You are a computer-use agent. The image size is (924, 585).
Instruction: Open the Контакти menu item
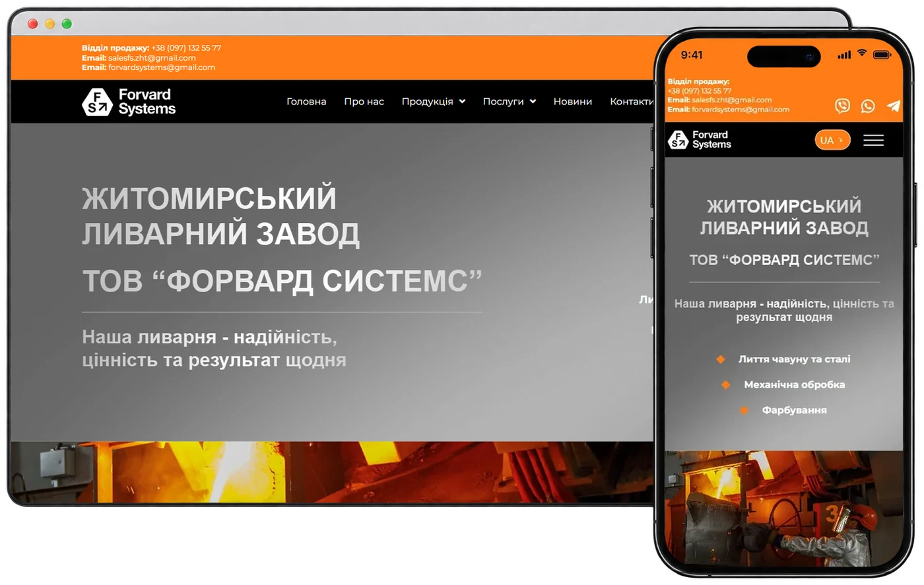click(632, 102)
